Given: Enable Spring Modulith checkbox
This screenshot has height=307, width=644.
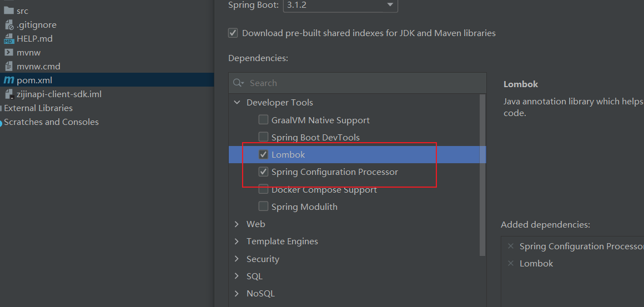Looking at the screenshot, I should (x=263, y=207).
